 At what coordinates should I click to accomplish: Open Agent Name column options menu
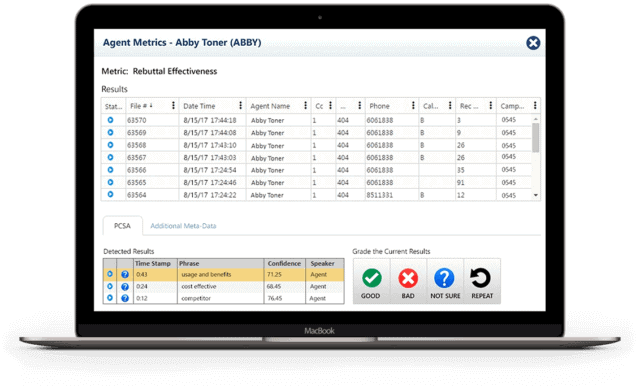305,106
